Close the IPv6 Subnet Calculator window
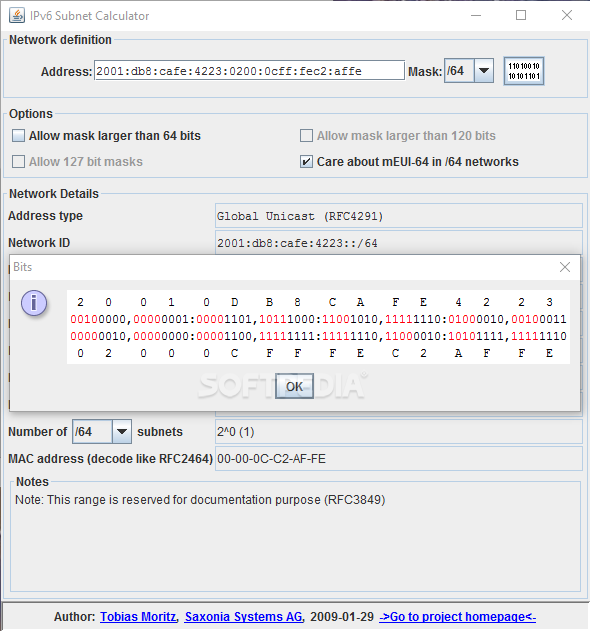 pyautogui.click(x=567, y=16)
